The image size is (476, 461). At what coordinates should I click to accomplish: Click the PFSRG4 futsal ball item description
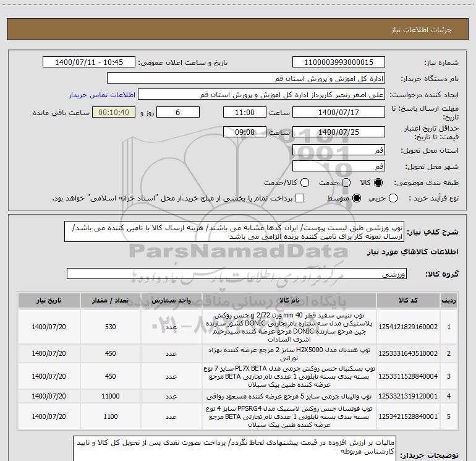[289, 416]
